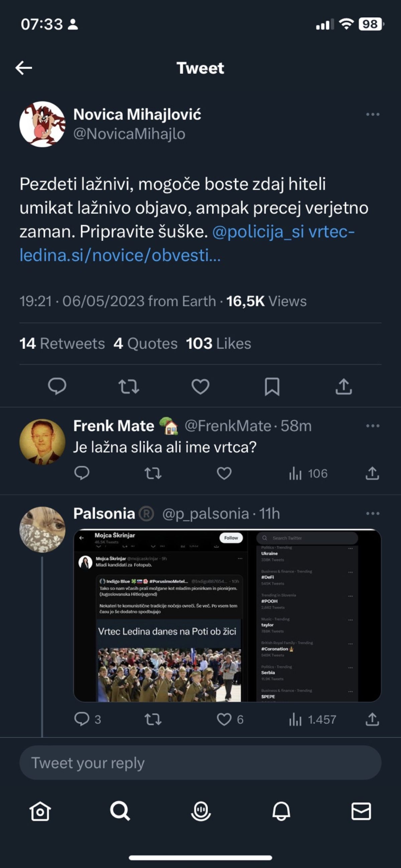The image size is (401, 868).
Task: Open the Search tab in bottom navigation
Action: 120,811
